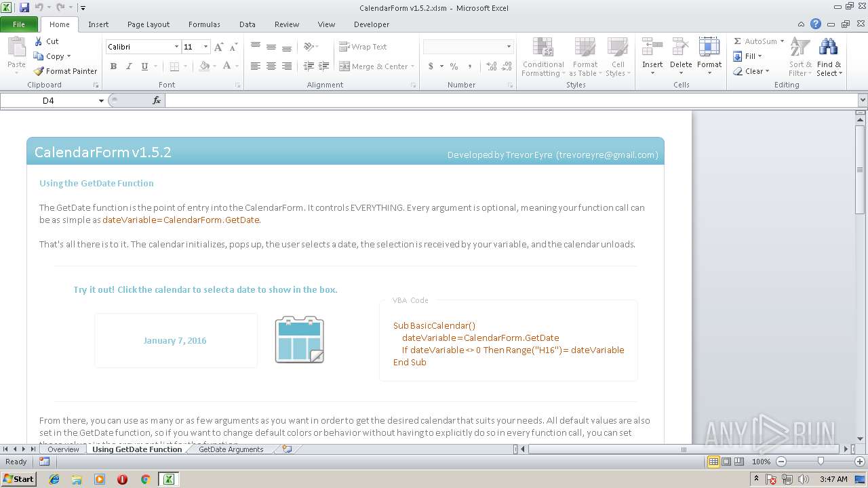Image resolution: width=868 pixels, height=488 pixels.
Task: Click the zoom slider handle
Action: 821,462
